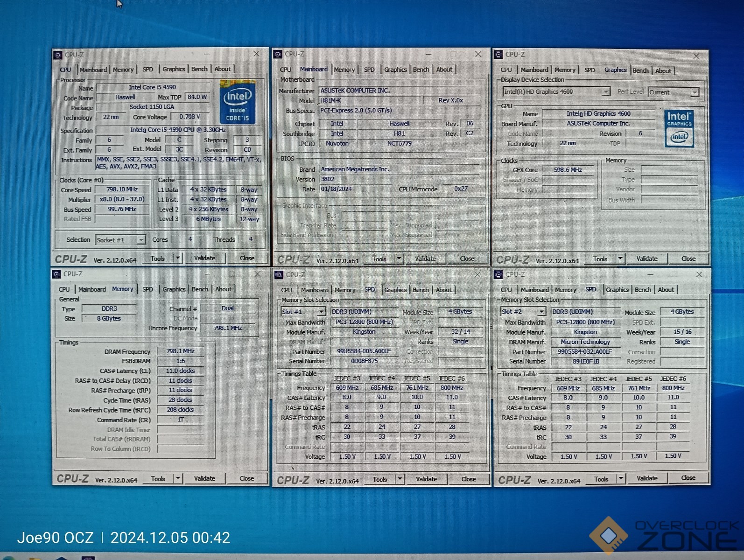Switch to Bench tab in the CPU window
Screen dimensions: 744x560
pos(199,69)
